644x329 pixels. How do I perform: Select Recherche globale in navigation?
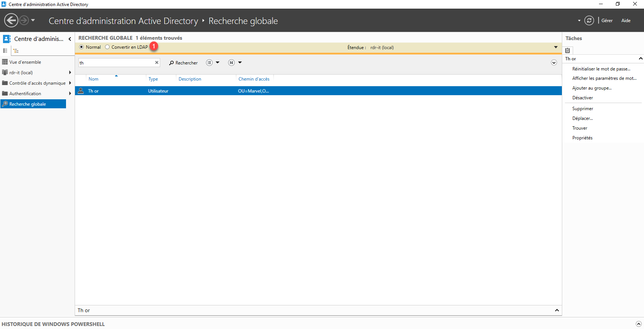33,104
